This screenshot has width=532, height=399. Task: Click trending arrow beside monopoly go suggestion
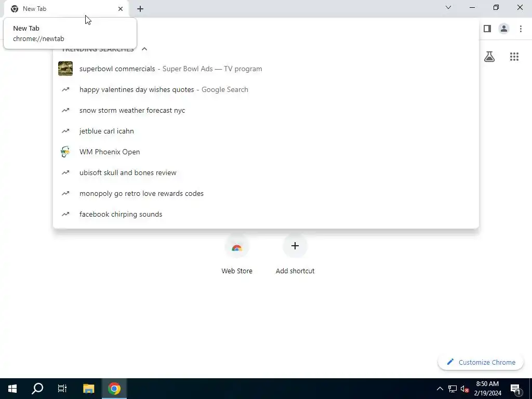tap(65, 193)
